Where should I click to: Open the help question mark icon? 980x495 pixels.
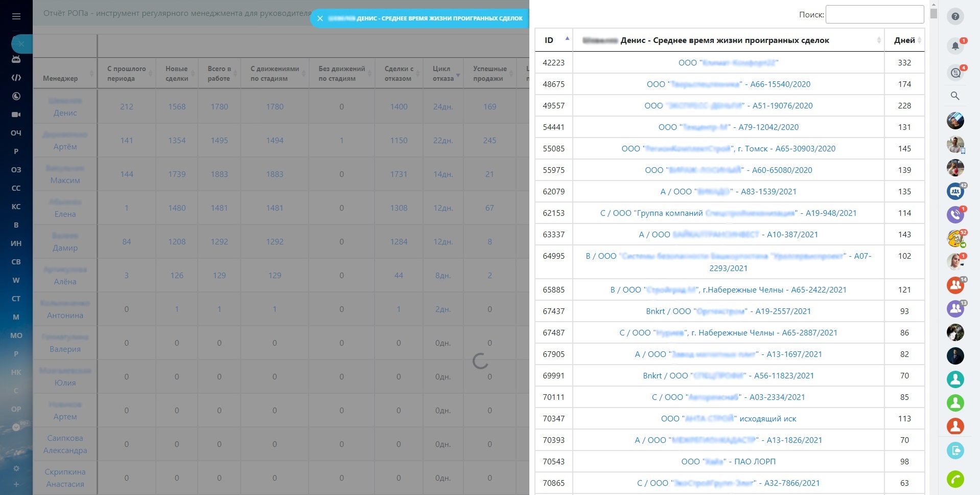(955, 17)
